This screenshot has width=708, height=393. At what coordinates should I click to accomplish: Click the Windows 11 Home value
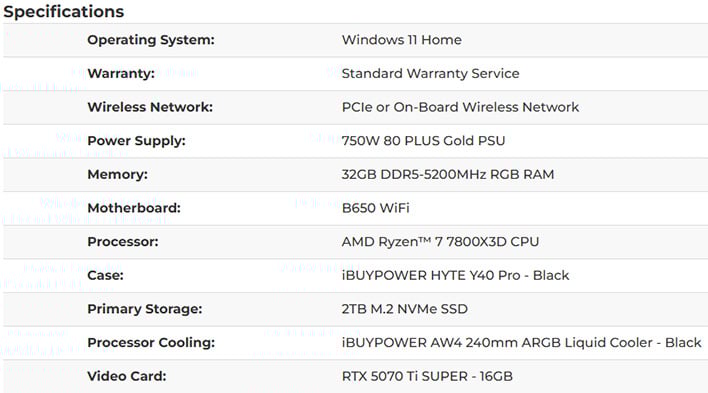pos(401,40)
